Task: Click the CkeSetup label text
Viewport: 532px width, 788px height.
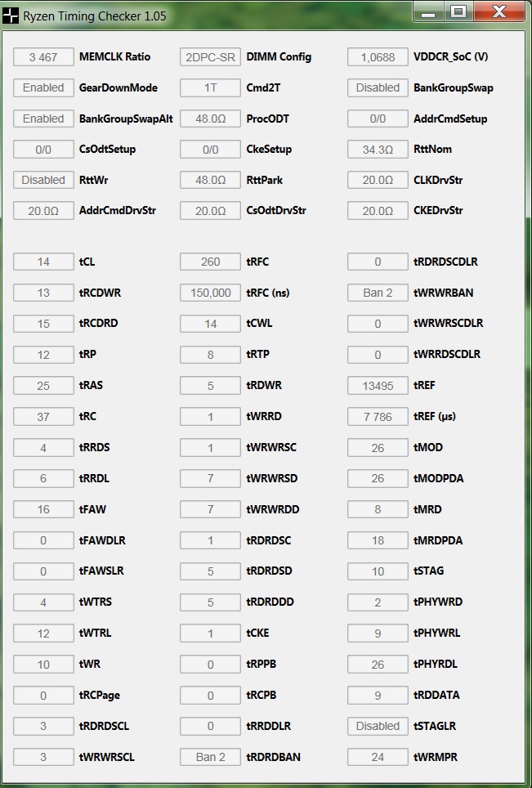Action: (x=269, y=150)
